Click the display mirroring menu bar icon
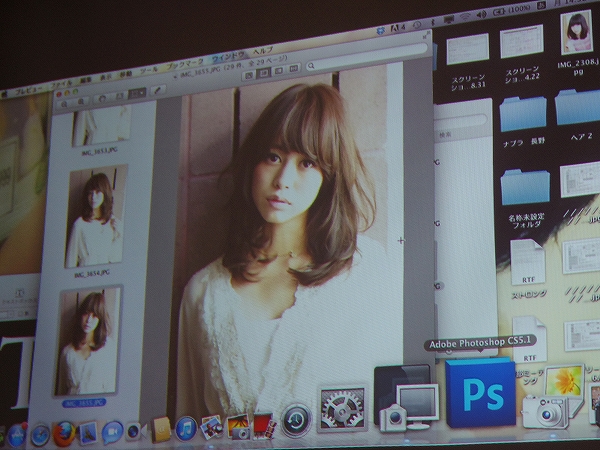 click(448, 19)
